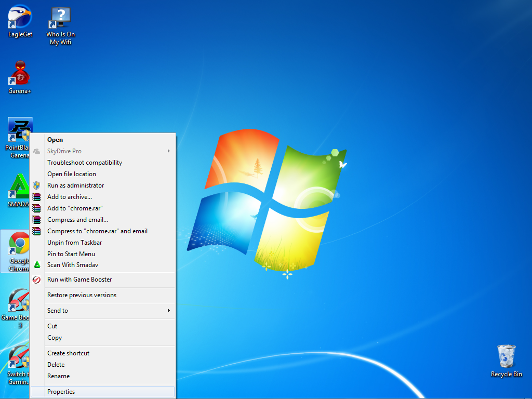
Task: Choose Add to "chrome.rar"
Action: [x=103, y=208]
